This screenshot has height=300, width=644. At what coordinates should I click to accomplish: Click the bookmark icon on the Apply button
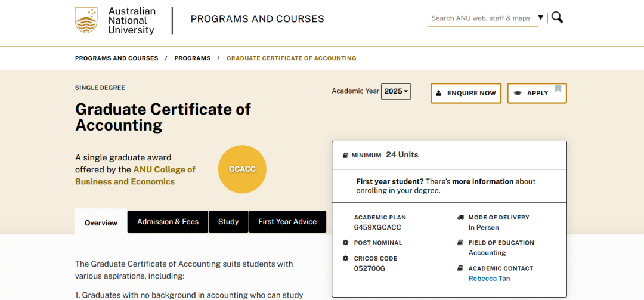pyautogui.click(x=558, y=89)
